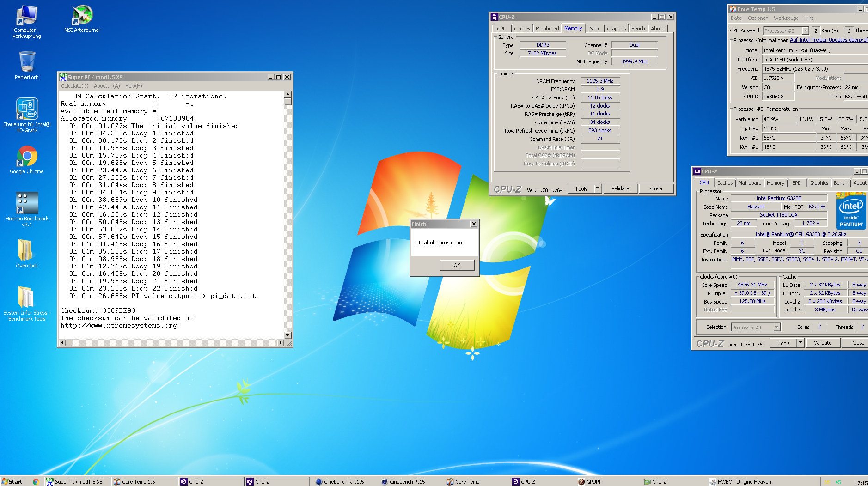868x486 pixels.
Task: Click Validate in Memory CPU-Z window
Action: coord(620,188)
